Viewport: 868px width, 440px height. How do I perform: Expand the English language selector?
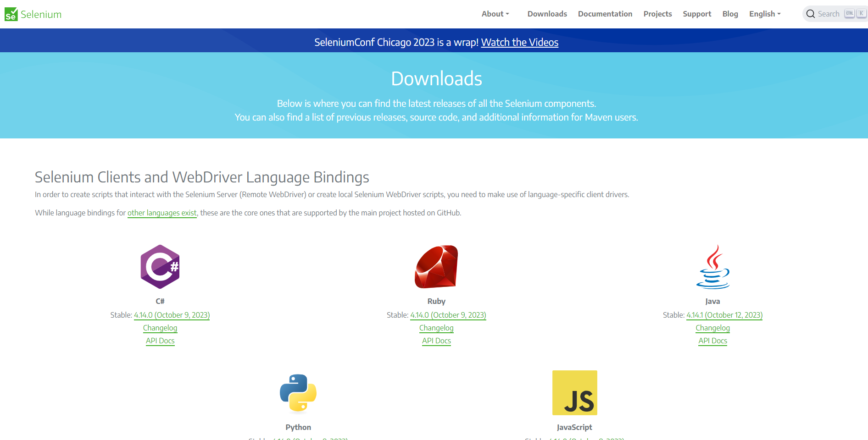pyautogui.click(x=765, y=14)
